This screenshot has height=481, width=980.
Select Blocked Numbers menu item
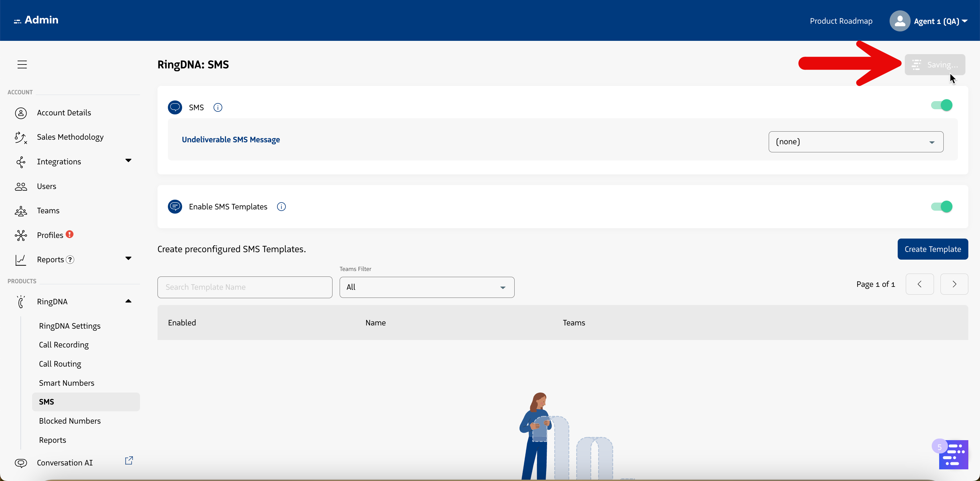(70, 421)
